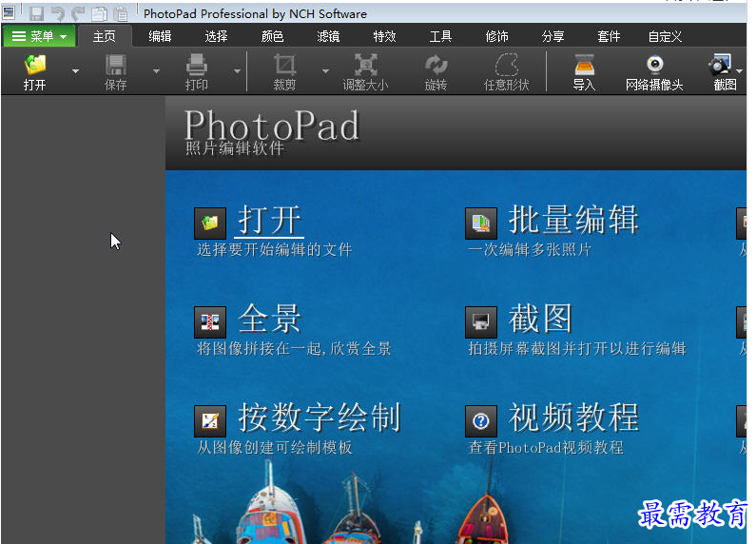
Task: Click the Open (打开) toolbar icon
Action: point(35,65)
